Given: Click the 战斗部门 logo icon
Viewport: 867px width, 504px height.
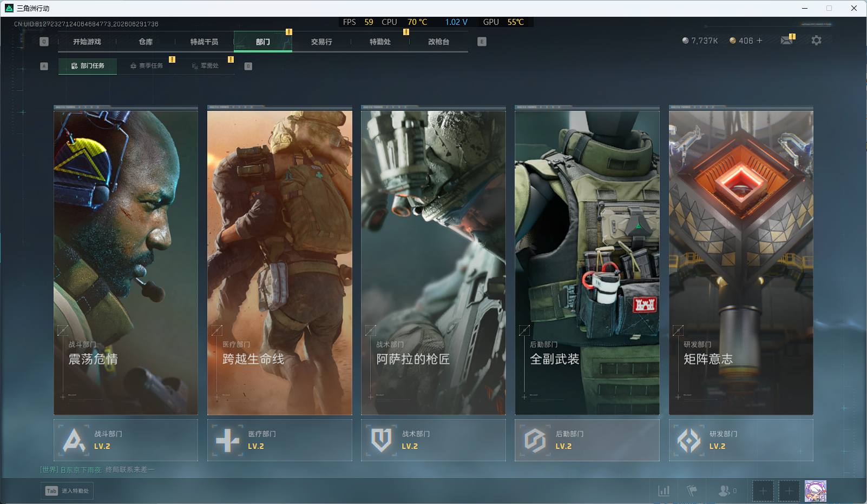Looking at the screenshot, I should [x=74, y=440].
